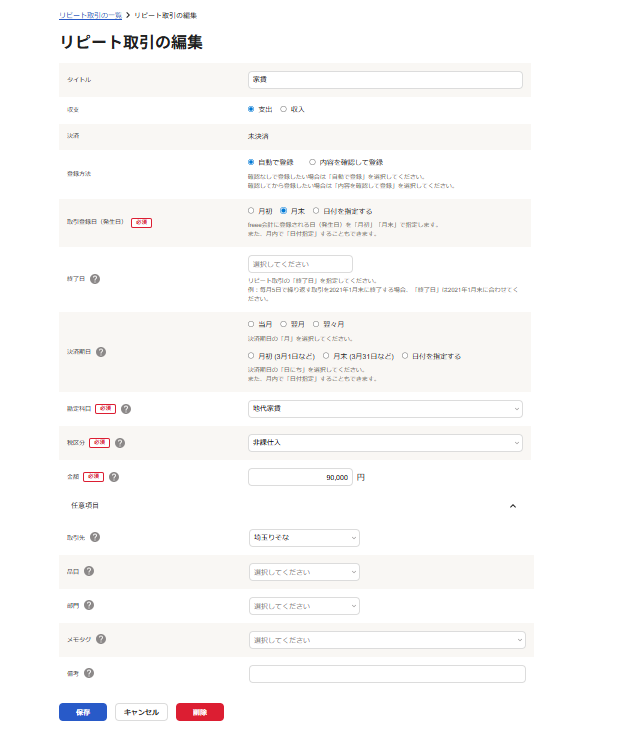Screen dimensions: 618x742
Task: Choose 内容を確認して登録 option
Action: pos(312,162)
